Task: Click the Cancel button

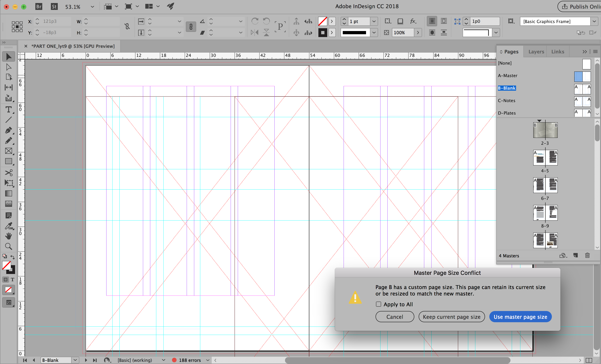Action: [x=395, y=317]
